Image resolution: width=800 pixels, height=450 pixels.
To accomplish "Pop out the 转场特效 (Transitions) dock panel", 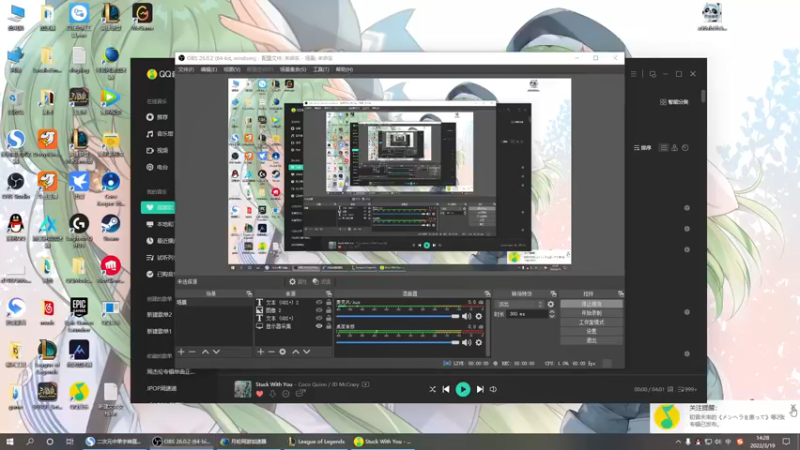I will coord(553,294).
